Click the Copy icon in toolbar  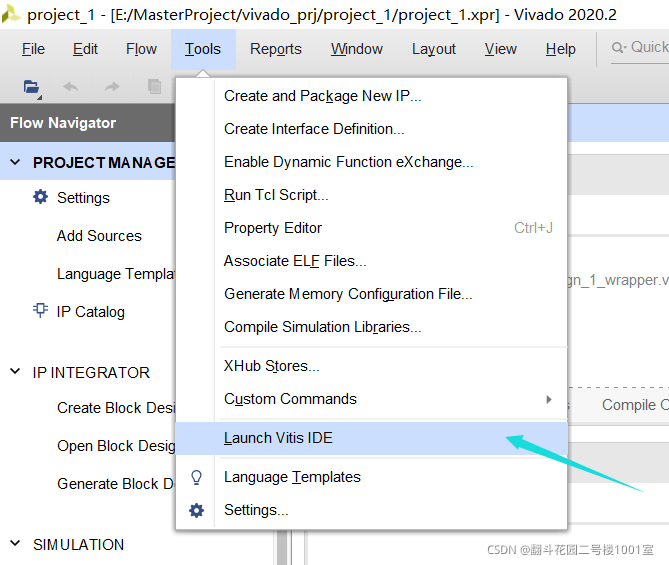click(154, 87)
